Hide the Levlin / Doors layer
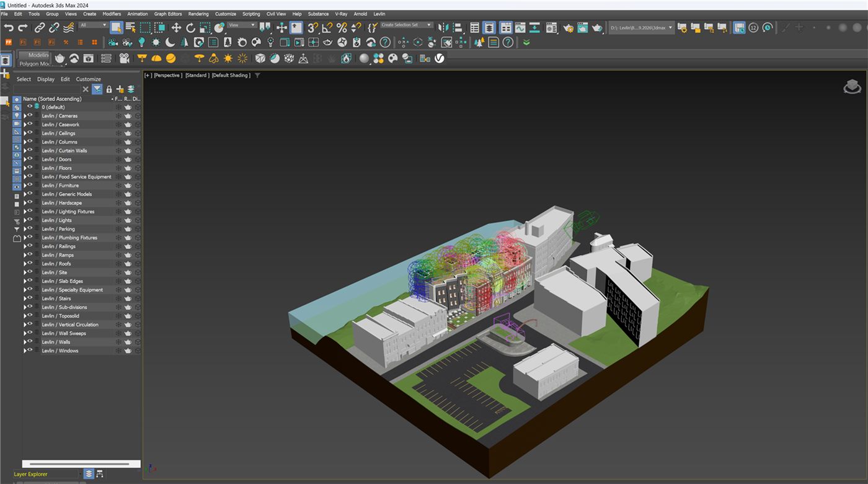 (x=30, y=159)
